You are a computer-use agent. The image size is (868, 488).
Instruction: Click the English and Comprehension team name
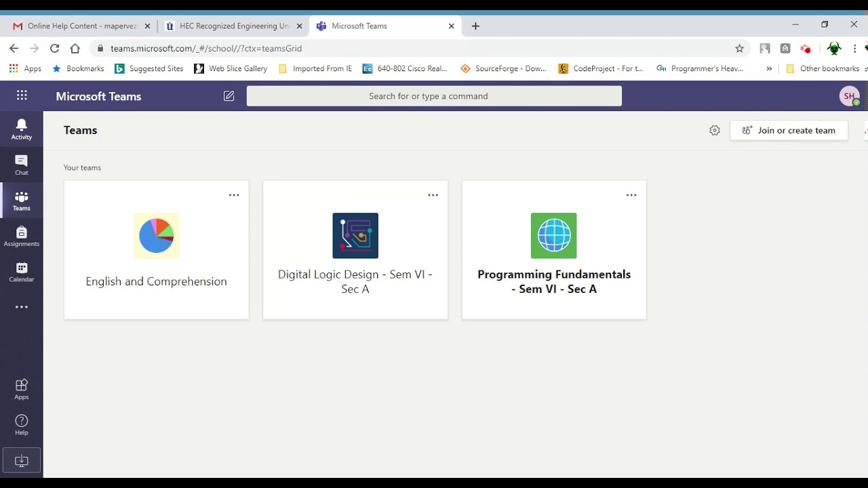pyautogui.click(x=157, y=281)
